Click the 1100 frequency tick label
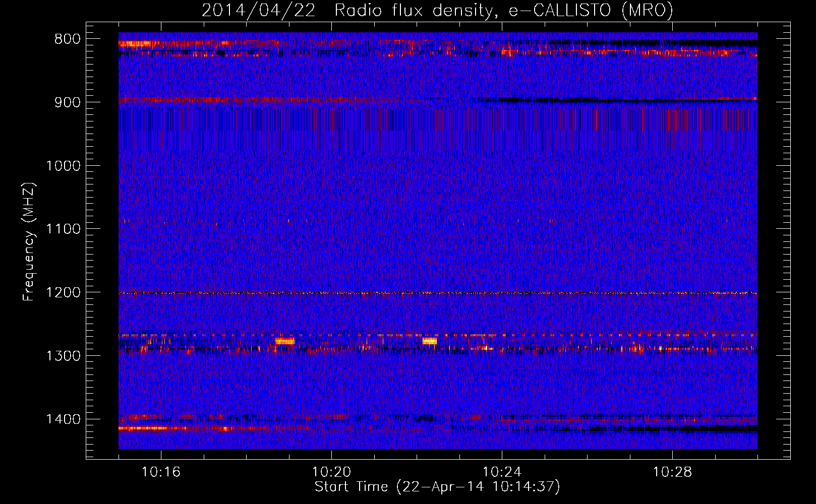This screenshot has height=504, width=816. click(63, 229)
